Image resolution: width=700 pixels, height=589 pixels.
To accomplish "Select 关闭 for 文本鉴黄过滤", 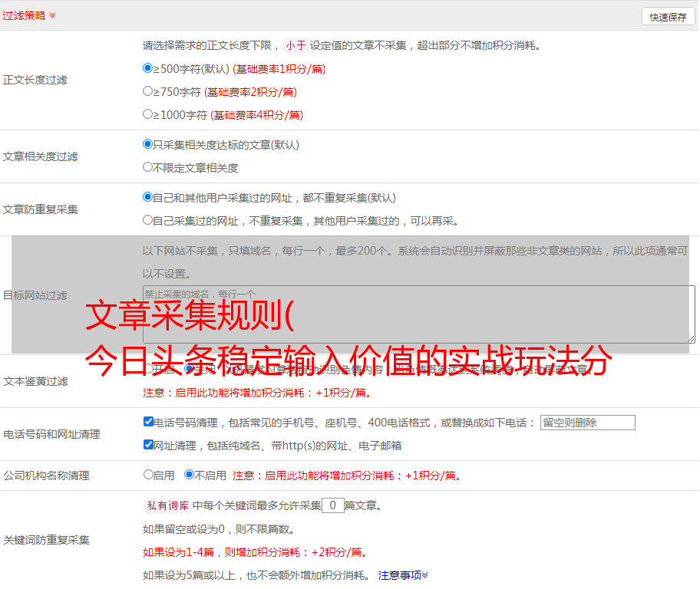I will click(x=189, y=369).
